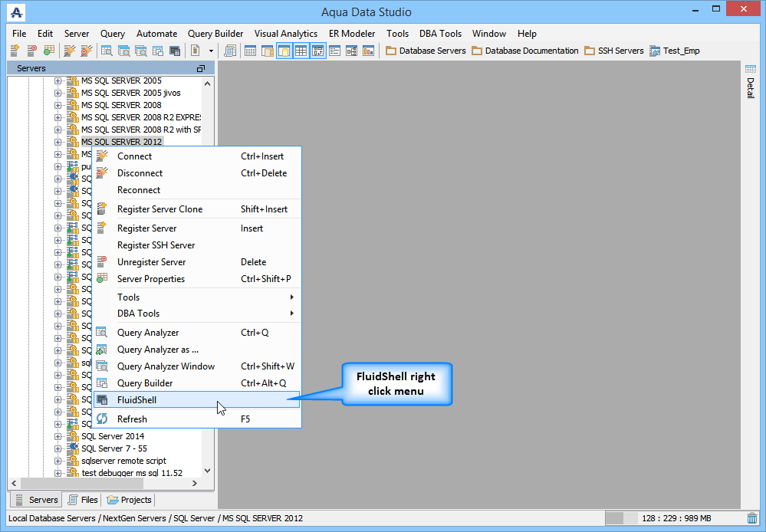The height and width of the screenshot is (532, 766).
Task: Expand the SQL Server 7 - 55 node
Action: click(58, 448)
